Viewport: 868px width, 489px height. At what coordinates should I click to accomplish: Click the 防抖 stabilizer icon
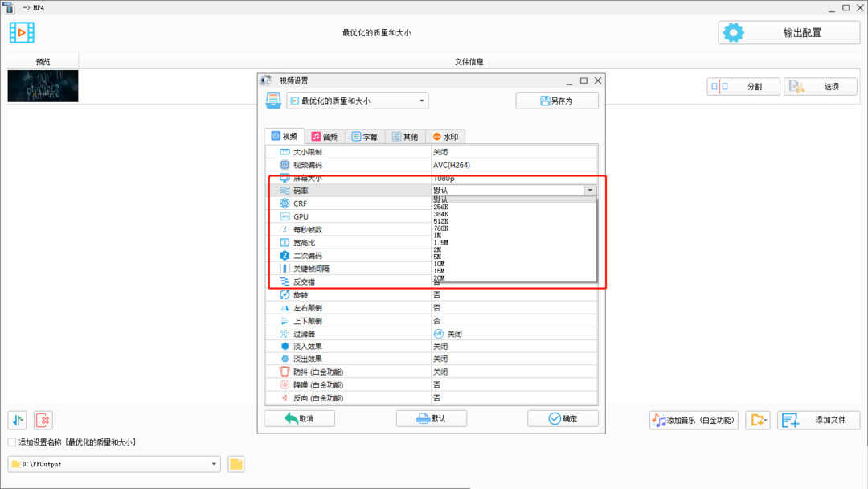pos(285,372)
